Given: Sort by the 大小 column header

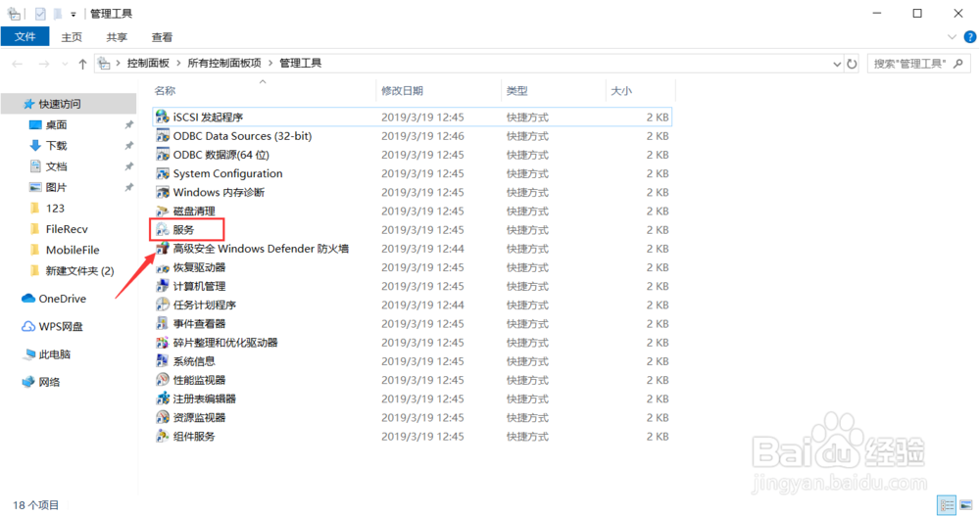Looking at the screenshot, I should (x=621, y=91).
